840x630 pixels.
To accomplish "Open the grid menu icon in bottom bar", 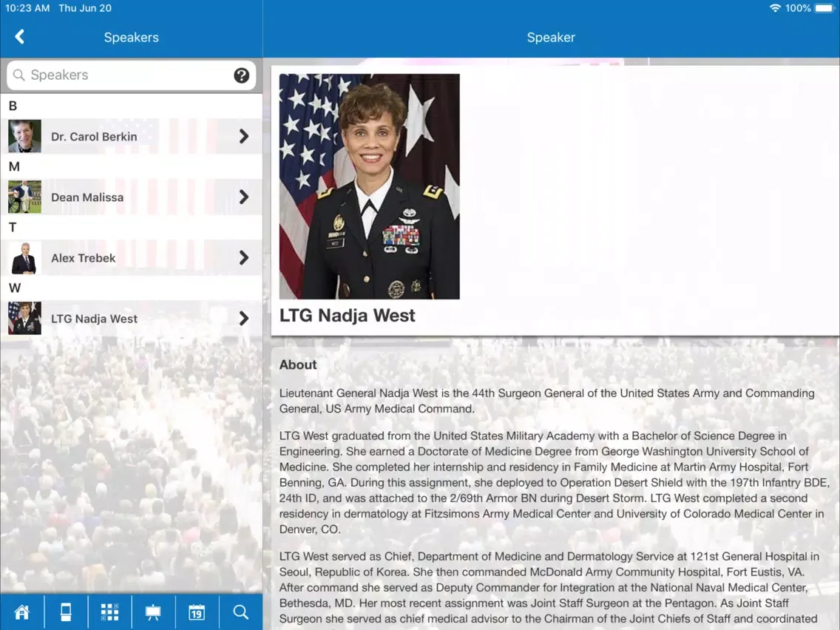I will (x=110, y=612).
